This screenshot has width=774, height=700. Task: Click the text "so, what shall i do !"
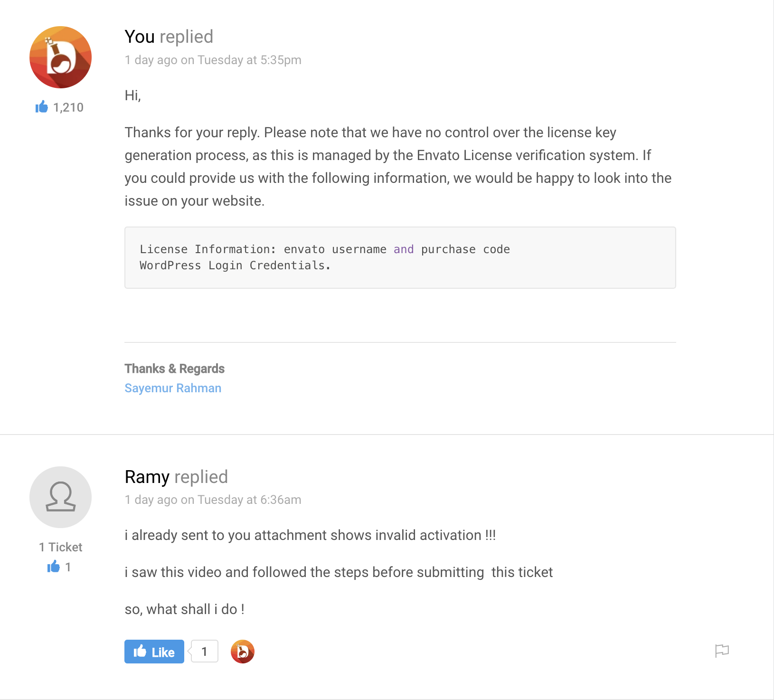click(x=185, y=609)
